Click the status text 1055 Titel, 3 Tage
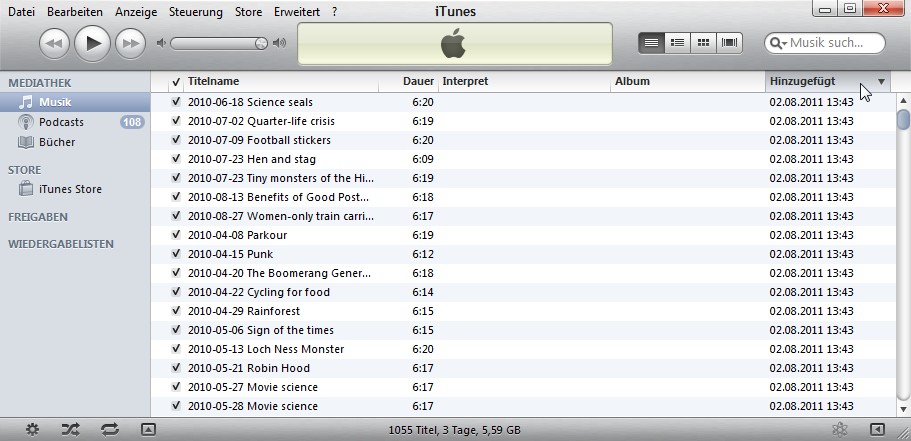 pyautogui.click(x=454, y=431)
